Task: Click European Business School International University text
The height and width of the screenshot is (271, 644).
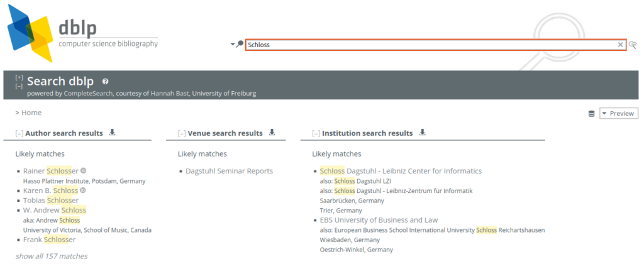Action: pos(404,230)
